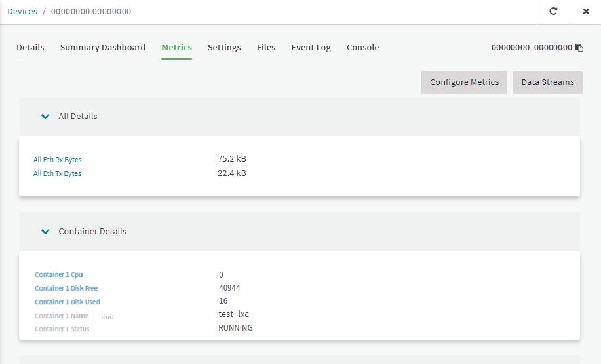Navigate to Devices breadcrumb link
Viewport: 601px width, 364px height.
[x=22, y=12]
